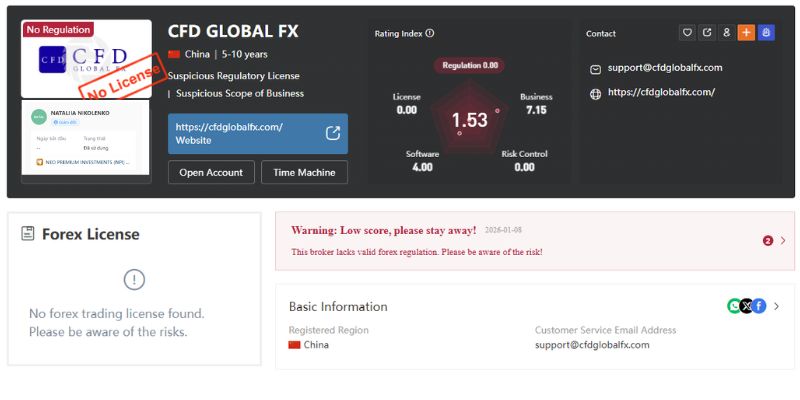Click the user profile icon in Contact panel
This screenshot has height=400, width=800.
[727, 33]
